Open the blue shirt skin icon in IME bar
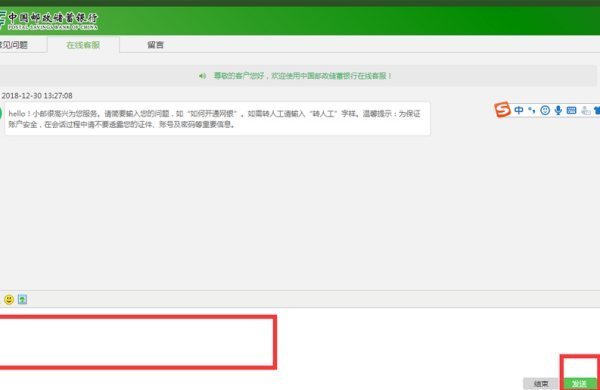 pos(597,110)
